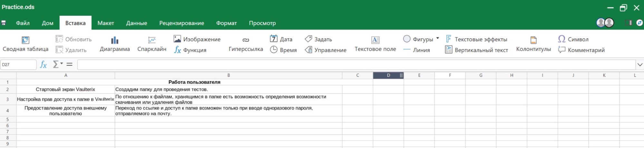Click the cell 'Стартовый экран Vaulterix'
Screen dimensions: 644x148
[x=66, y=89]
